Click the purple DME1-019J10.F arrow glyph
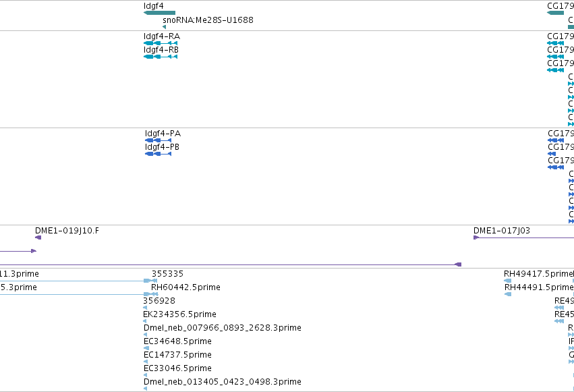Viewport: 574px width, 392px height. (38, 237)
